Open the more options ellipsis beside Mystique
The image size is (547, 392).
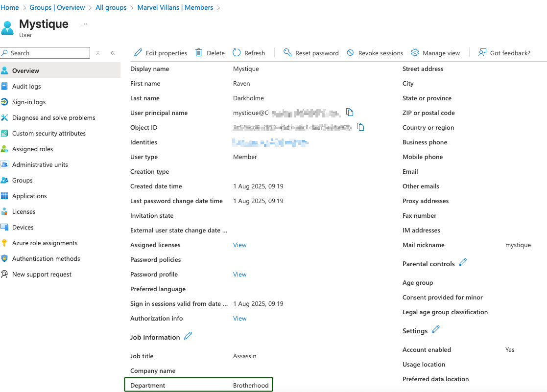tap(84, 24)
